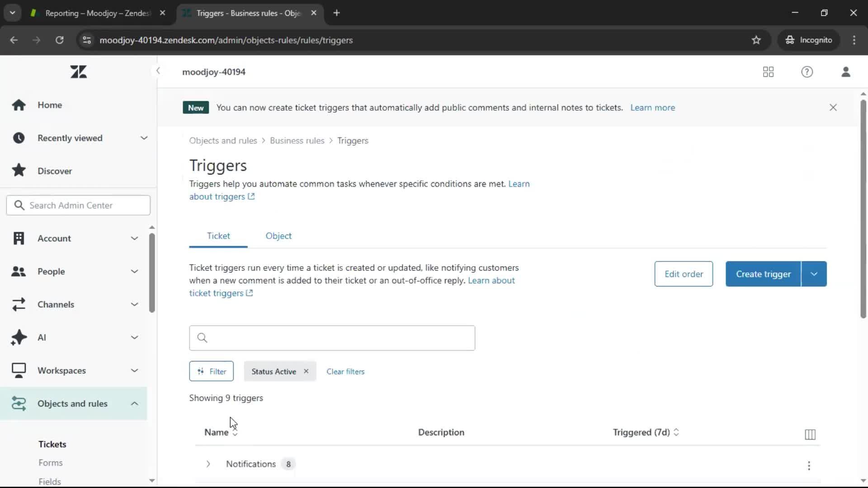Focus the triggers search box
Image resolution: width=868 pixels, height=488 pixels.
click(x=332, y=338)
